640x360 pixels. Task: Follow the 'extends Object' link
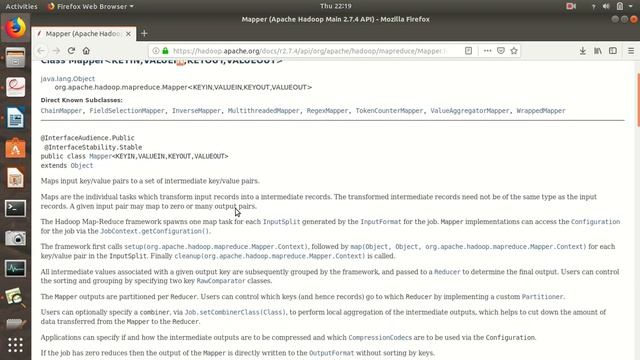(82, 165)
